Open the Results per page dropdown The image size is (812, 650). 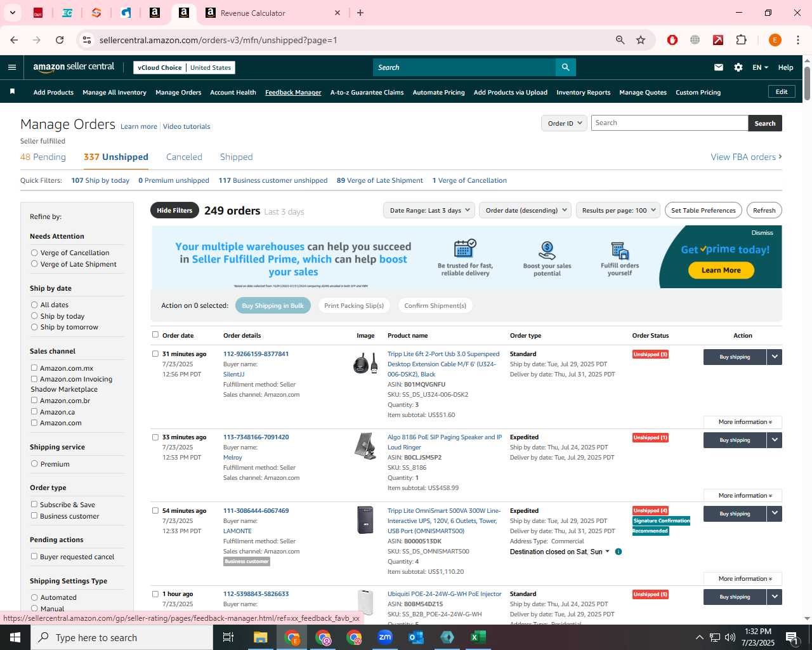click(x=619, y=210)
